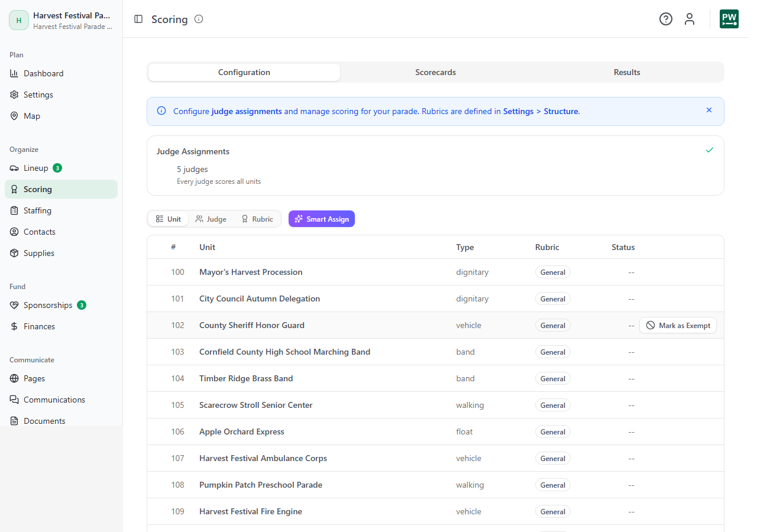757x532 pixels.
Task: Switch to the Configuration tab
Action: click(x=244, y=72)
